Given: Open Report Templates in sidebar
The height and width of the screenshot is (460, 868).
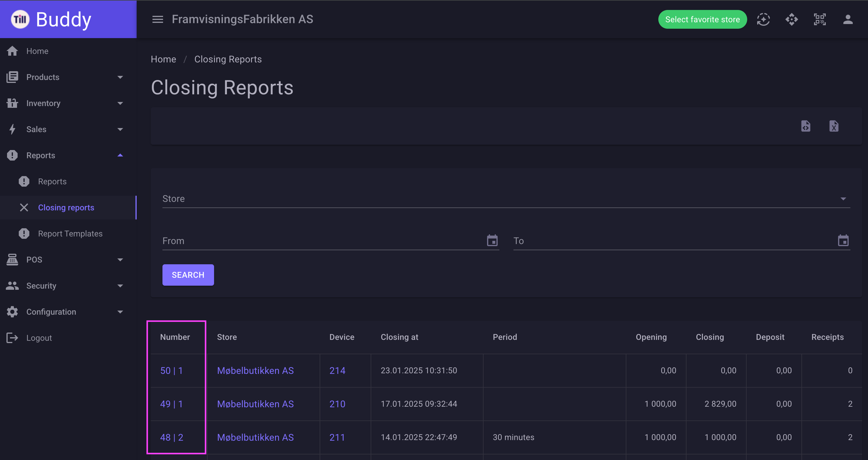Looking at the screenshot, I should [x=70, y=234].
